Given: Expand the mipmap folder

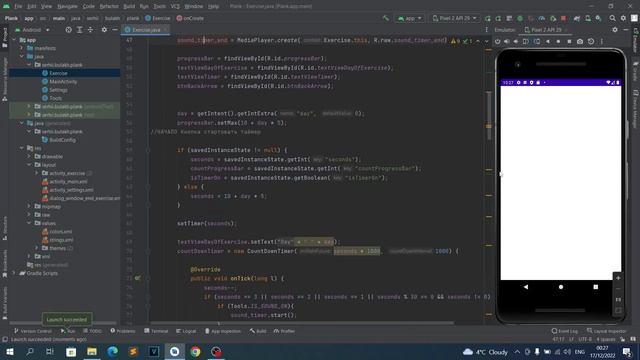Looking at the screenshot, I should pos(29,207).
